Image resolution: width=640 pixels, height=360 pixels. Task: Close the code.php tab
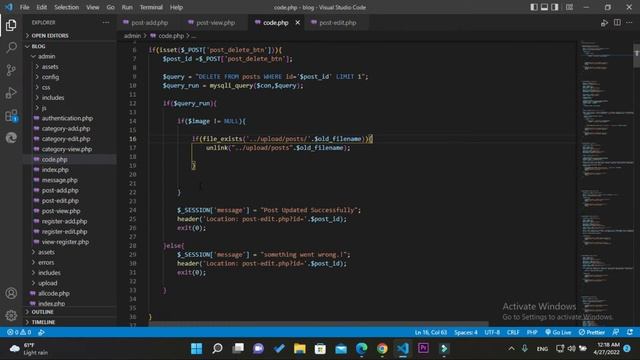click(x=298, y=22)
